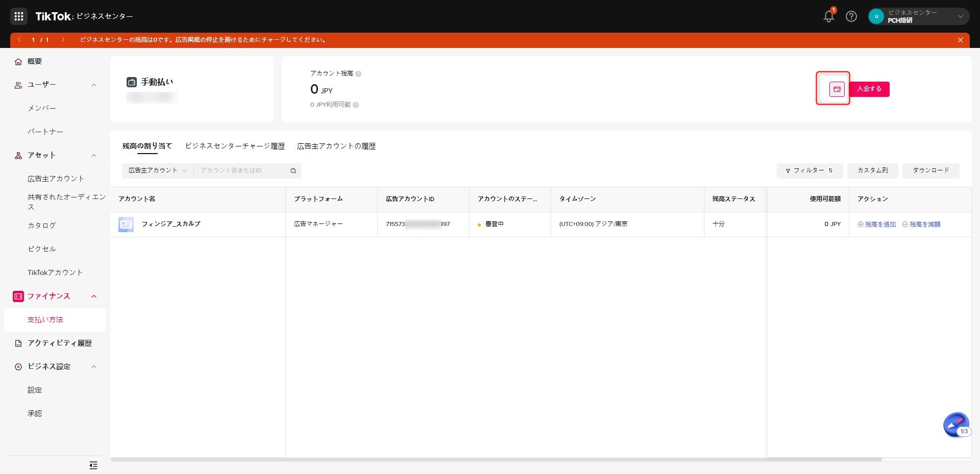Open the floating rocket guide icon
The height and width of the screenshot is (474, 980).
(x=955, y=425)
